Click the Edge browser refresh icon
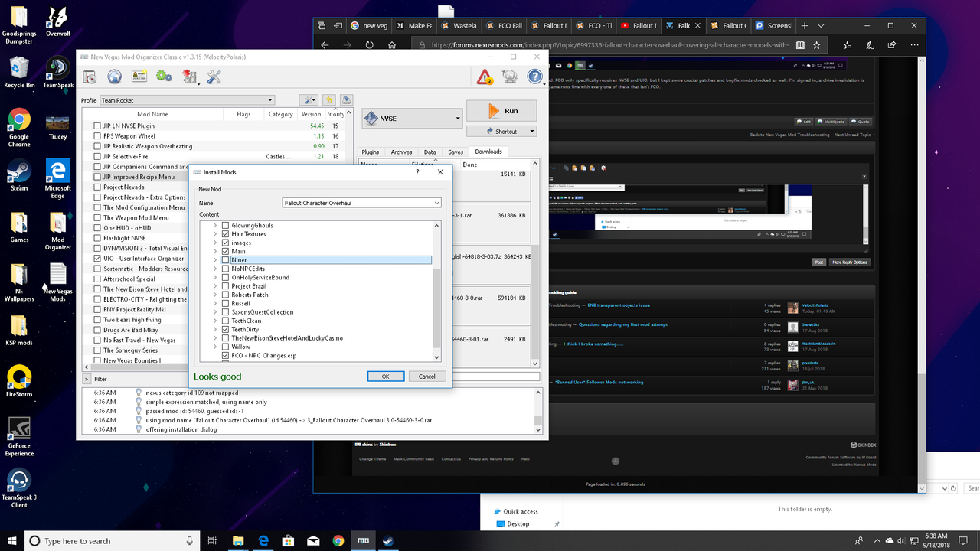Viewport: 980px width, 551px height. click(x=370, y=45)
